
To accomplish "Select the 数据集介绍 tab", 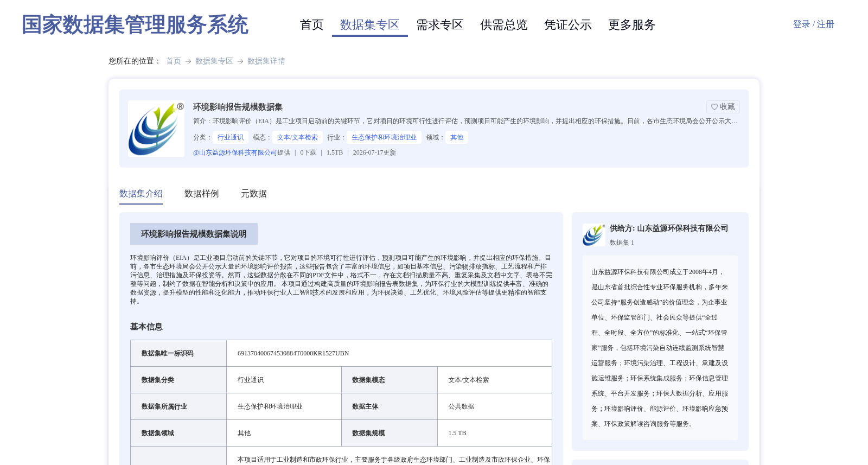I will pos(141,194).
